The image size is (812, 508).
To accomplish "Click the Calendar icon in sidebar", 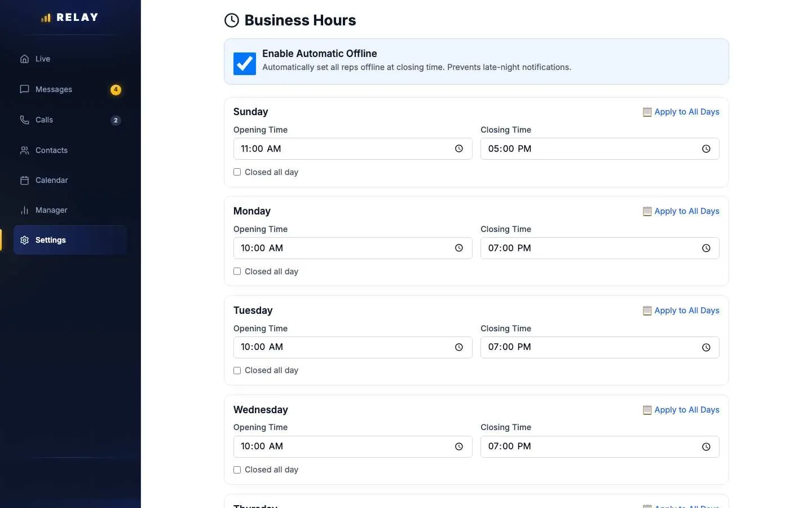I will coord(24,180).
